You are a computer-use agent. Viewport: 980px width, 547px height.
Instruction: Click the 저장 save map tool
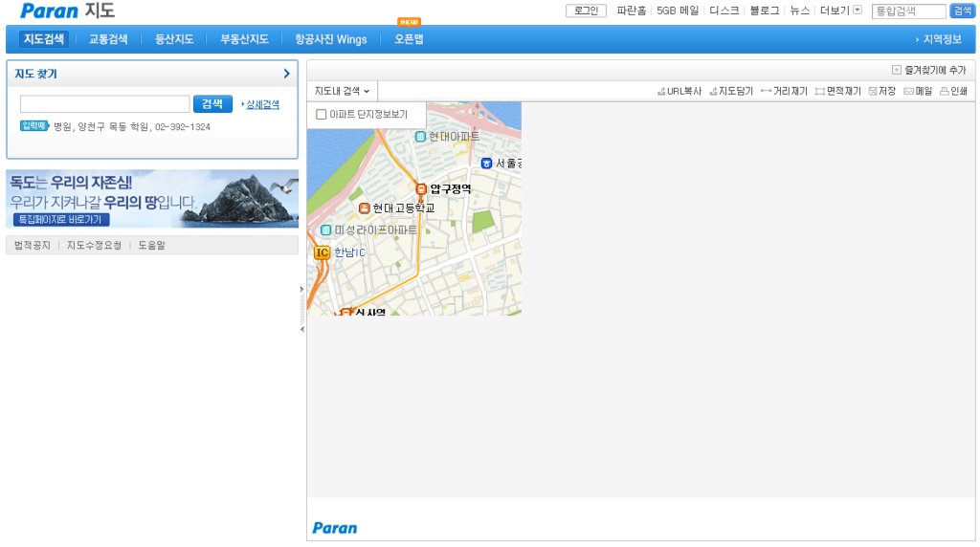point(881,91)
